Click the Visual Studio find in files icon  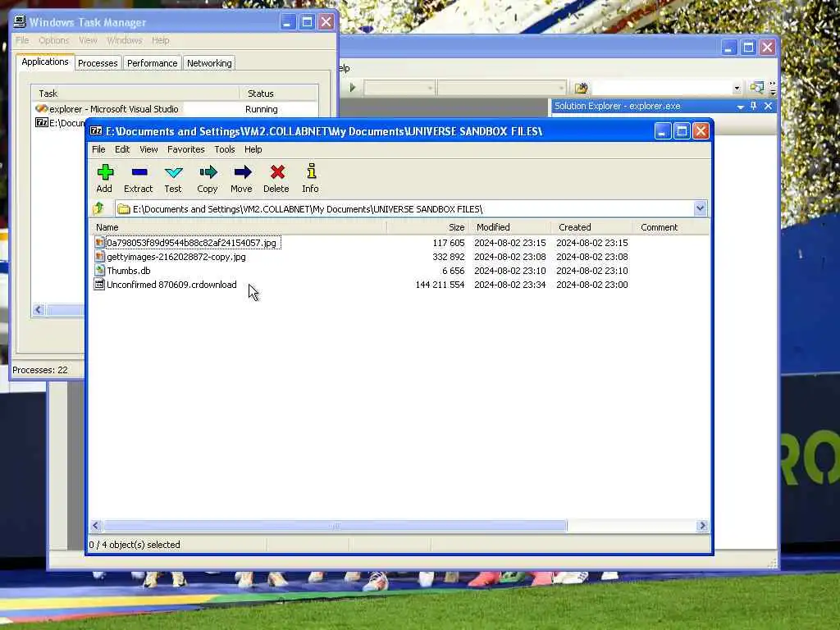click(x=582, y=87)
